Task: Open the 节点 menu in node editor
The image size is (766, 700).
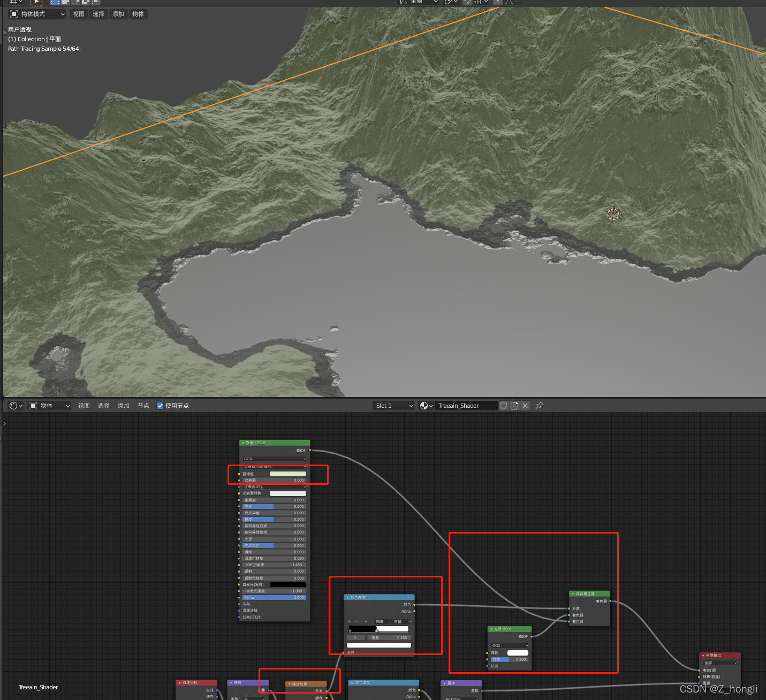Action: [143, 406]
